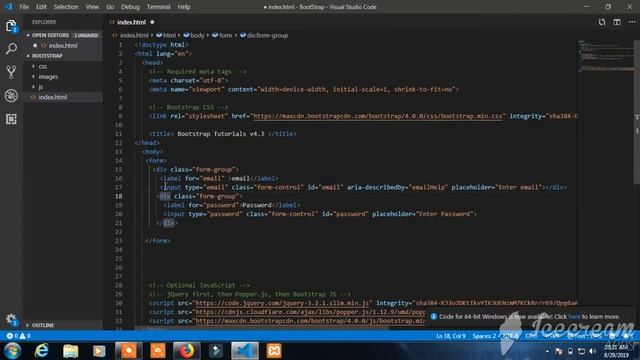Click Ln 18, Col 9 in status bar
Viewport: 640px width, 360px height.
coord(451,336)
